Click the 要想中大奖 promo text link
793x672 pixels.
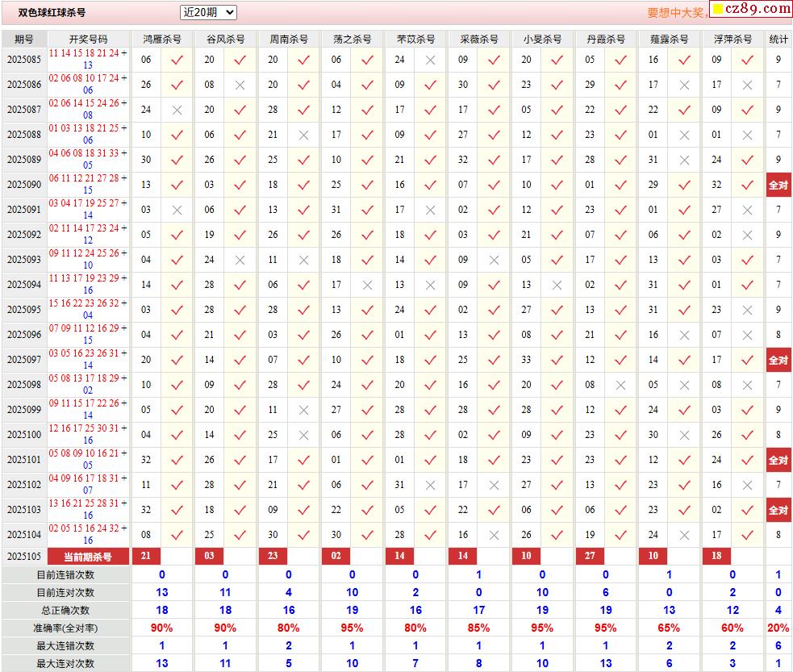point(677,13)
